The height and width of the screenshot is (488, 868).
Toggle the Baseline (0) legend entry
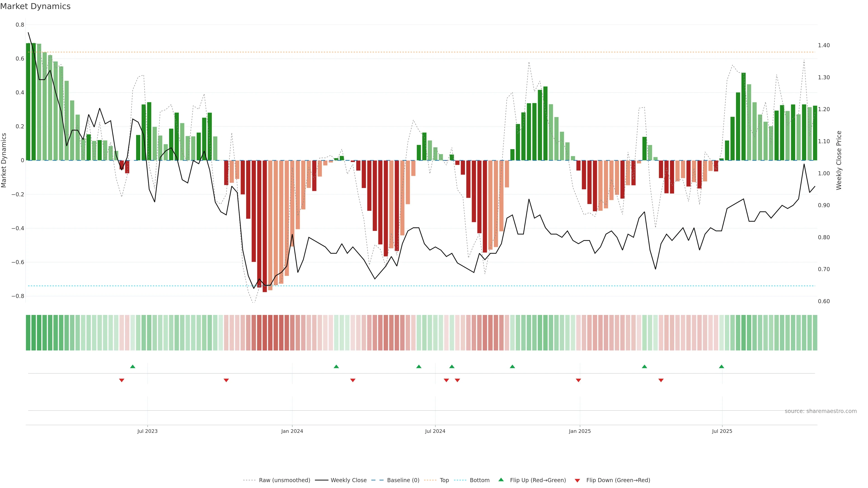[403, 480]
